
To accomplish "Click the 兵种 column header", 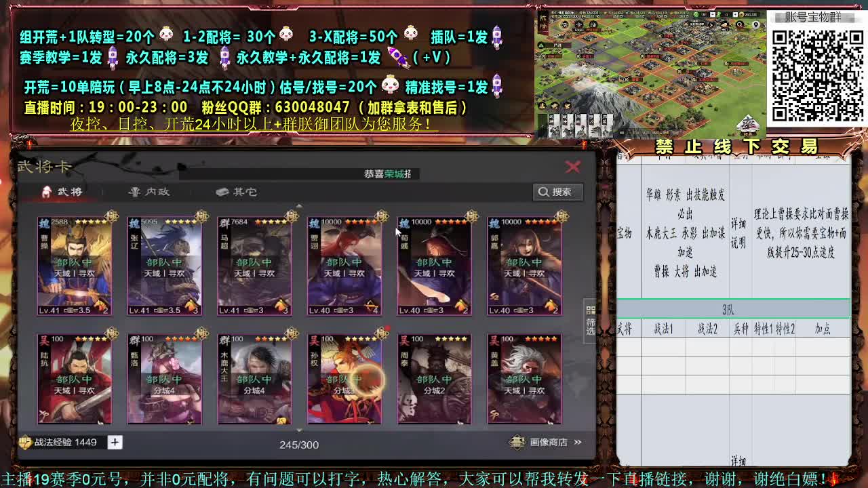I will tap(741, 329).
